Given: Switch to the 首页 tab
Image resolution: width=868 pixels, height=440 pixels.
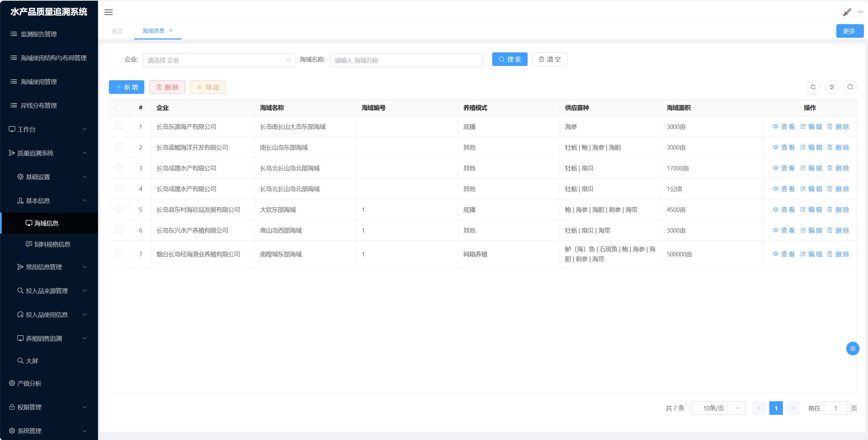Looking at the screenshot, I should click(117, 31).
